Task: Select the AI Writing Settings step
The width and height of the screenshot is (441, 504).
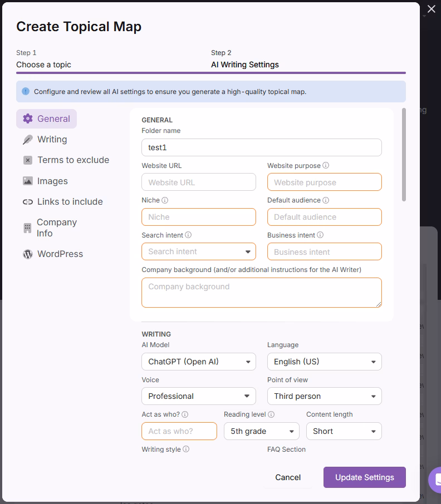Action: [x=245, y=65]
